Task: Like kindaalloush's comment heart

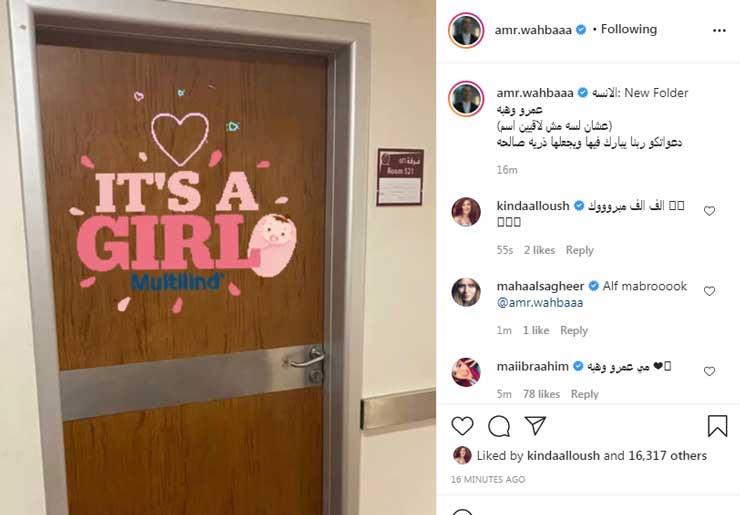Action: point(709,211)
